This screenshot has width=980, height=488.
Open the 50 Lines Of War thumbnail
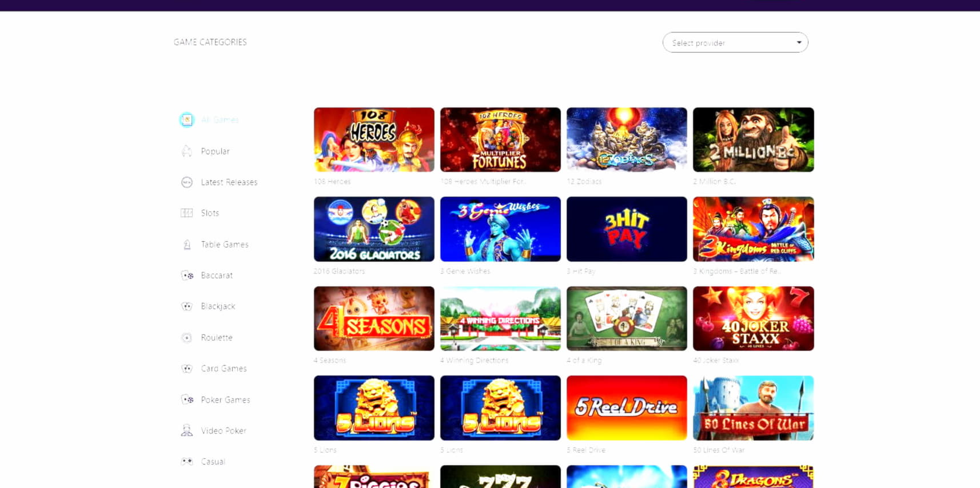pyautogui.click(x=753, y=408)
